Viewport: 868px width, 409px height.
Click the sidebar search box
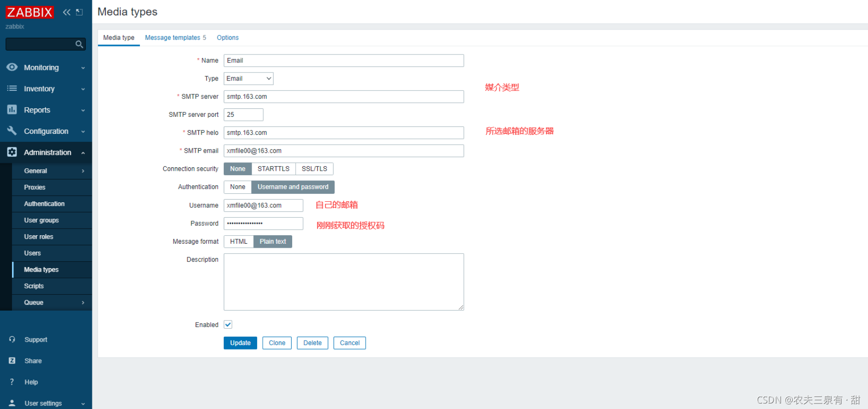pyautogui.click(x=45, y=44)
